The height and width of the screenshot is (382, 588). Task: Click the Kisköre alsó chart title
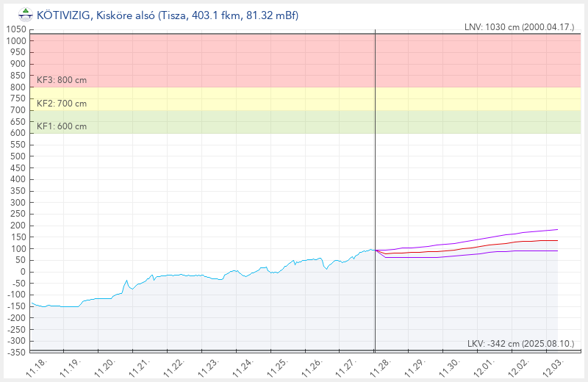[167, 15]
